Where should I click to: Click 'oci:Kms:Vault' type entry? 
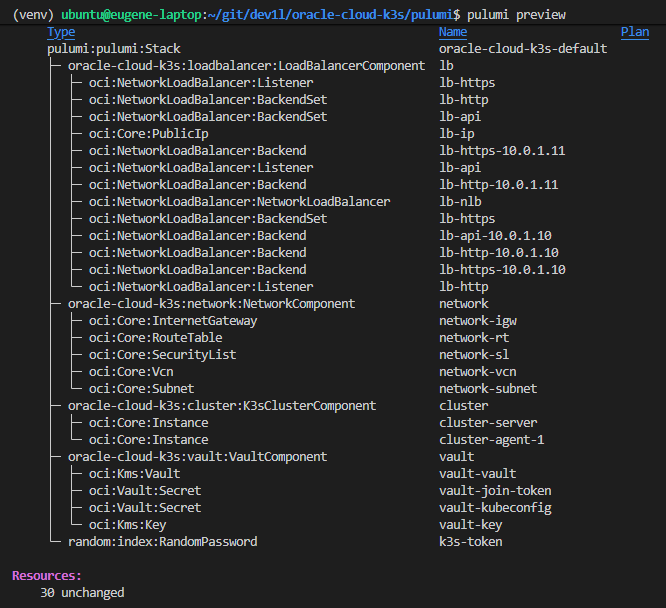pyautogui.click(x=134, y=474)
